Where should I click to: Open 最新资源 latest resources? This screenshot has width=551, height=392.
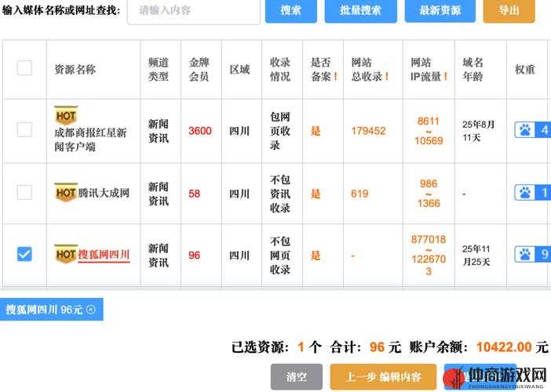click(x=440, y=10)
